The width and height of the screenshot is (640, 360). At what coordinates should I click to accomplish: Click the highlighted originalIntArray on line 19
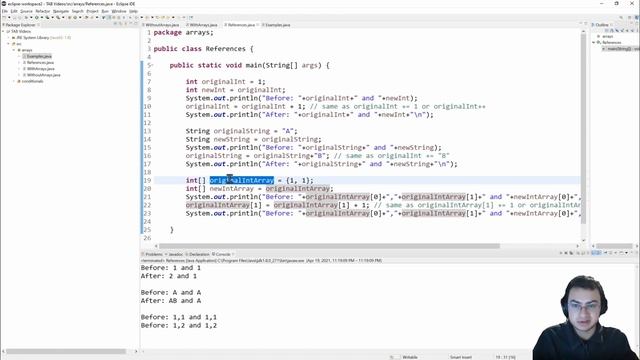(242, 180)
